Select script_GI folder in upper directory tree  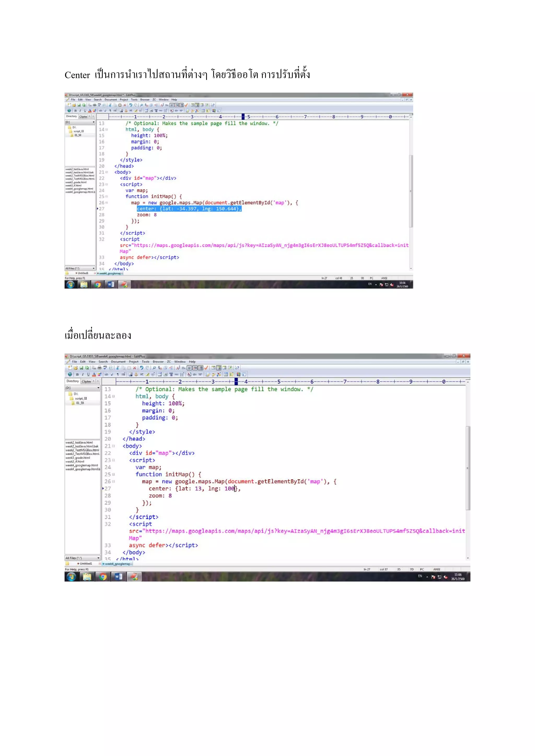[78, 131]
